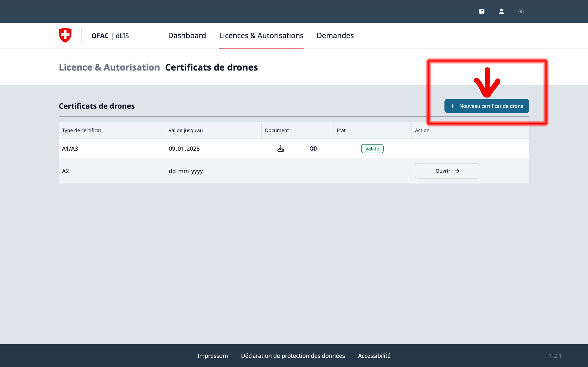Download the A1/A3 certificate document
588x367 pixels.
tap(281, 149)
